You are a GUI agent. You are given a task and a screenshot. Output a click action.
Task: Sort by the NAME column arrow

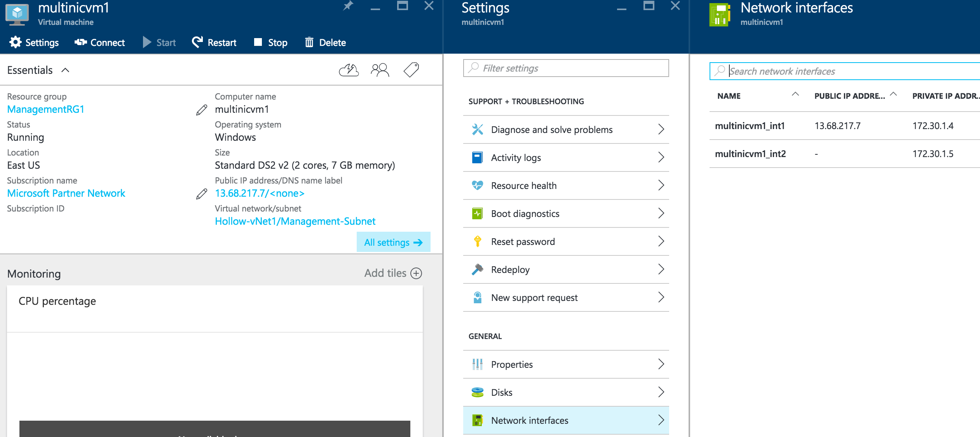coord(795,94)
